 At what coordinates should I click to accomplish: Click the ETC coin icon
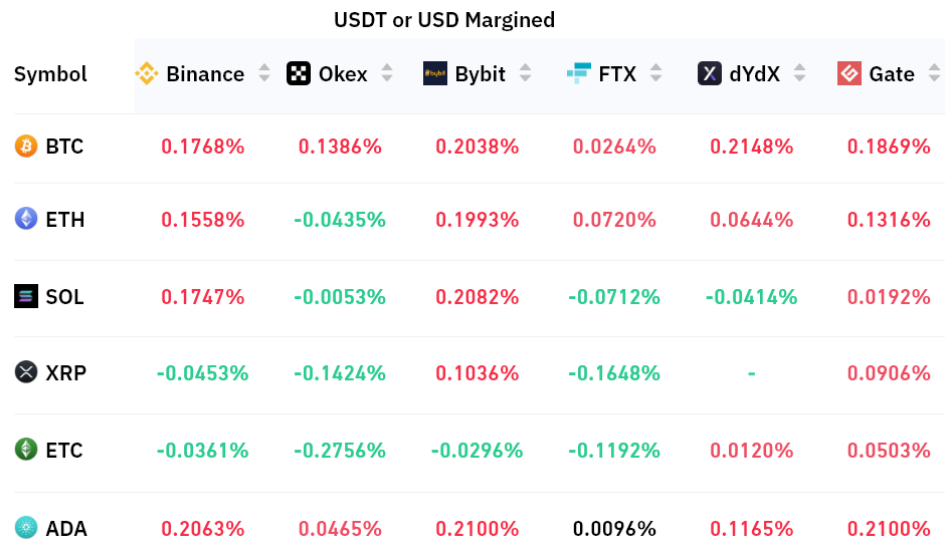tap(26, 450)
